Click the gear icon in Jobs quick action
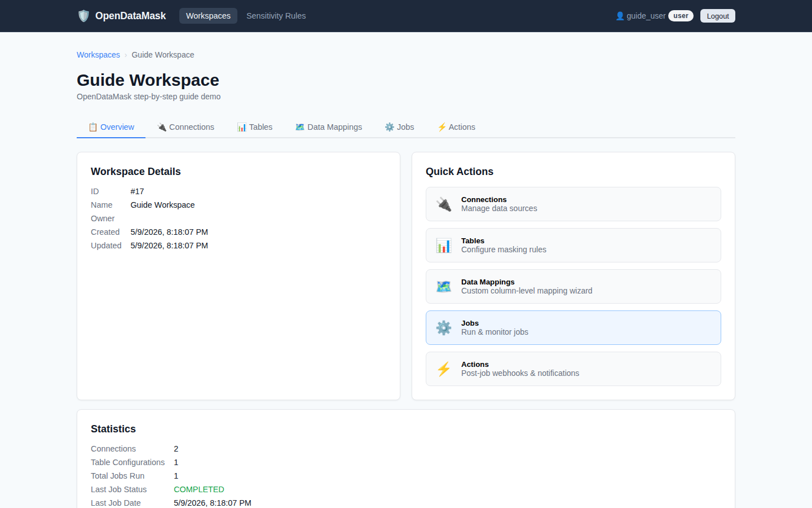Viewport: 812px width, 508px height. 444,327
